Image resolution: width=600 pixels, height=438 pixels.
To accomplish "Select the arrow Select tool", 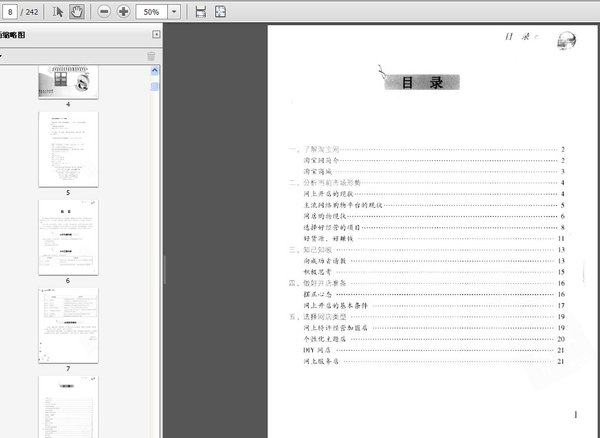I will [x=58, y=11].
